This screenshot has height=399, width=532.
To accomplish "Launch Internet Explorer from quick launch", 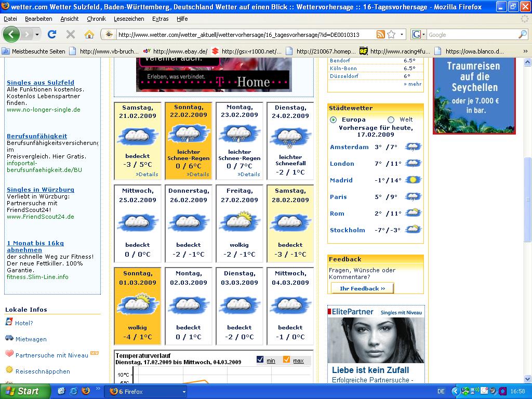I will pyautogui.click(x=74, y=391).
